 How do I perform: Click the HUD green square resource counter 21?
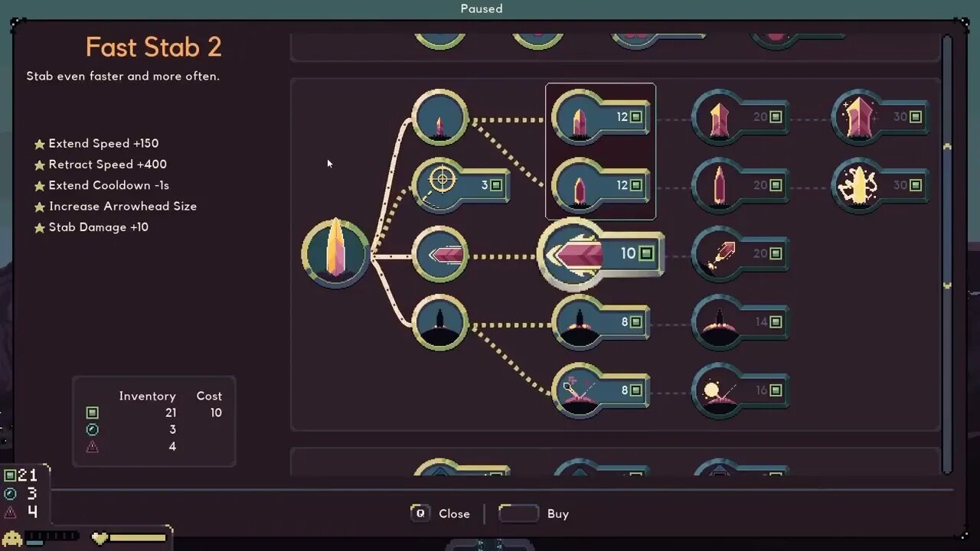(x=21, y=475)
